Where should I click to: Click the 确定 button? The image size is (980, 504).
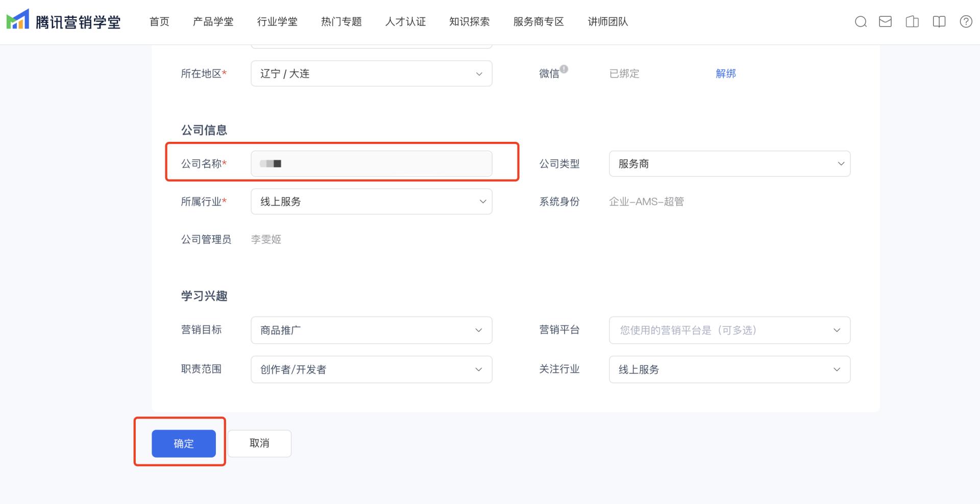tap(183, 443)
